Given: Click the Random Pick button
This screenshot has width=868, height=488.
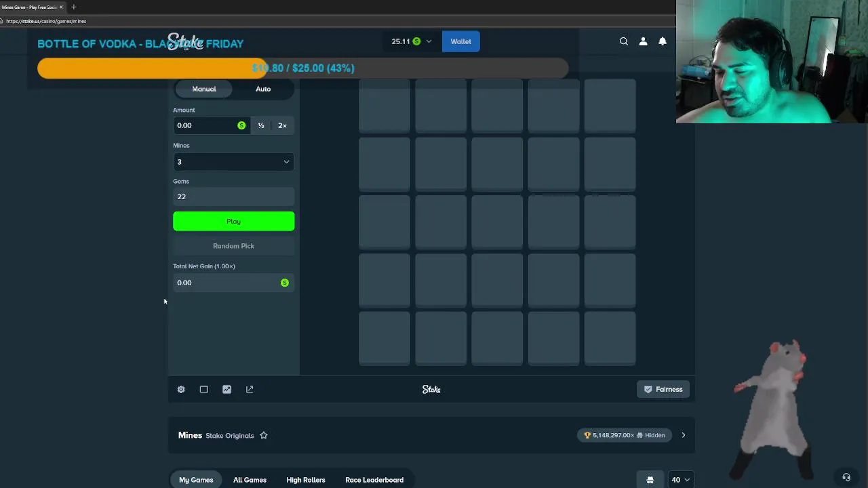Looking at the screenshot, I should (x=233, y=246).
